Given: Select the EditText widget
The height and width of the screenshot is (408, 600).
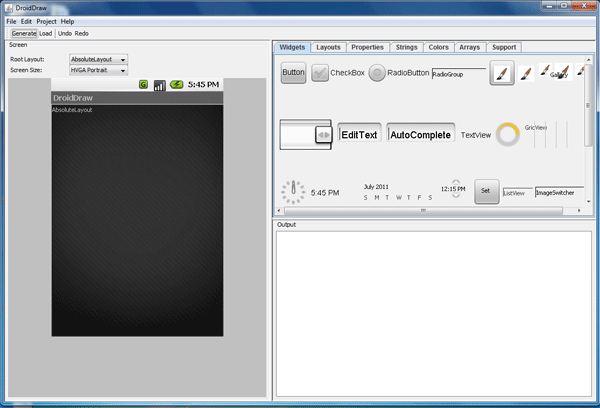Looking at the screenshot, I should (359, 134).
